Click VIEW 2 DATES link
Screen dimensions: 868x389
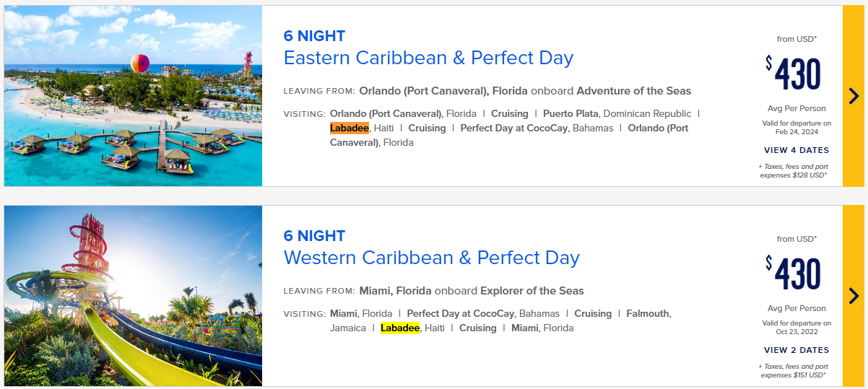797,350
